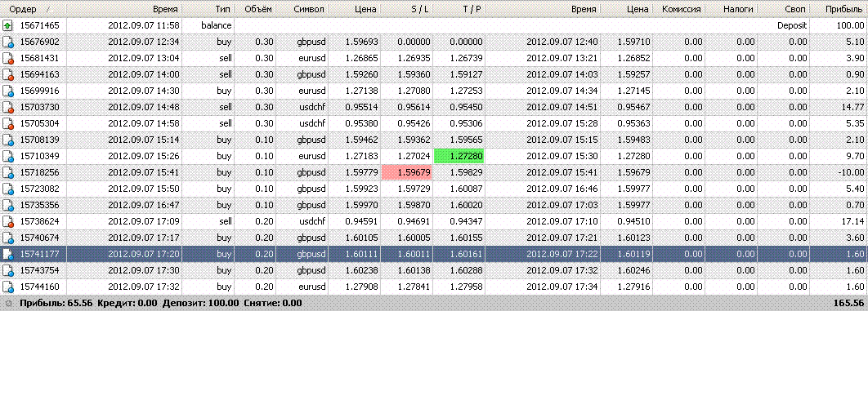
Task: Click profit value 9.70
Action: (x=855, y=156)
